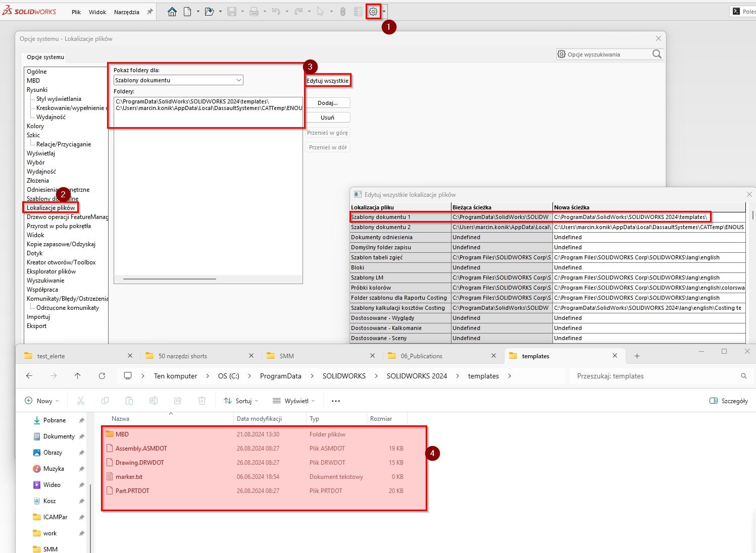The height and width of the screenshot is (553, 756).
Task: Open the Sortuj dropdown in Explorer
Action: point(241,401)
